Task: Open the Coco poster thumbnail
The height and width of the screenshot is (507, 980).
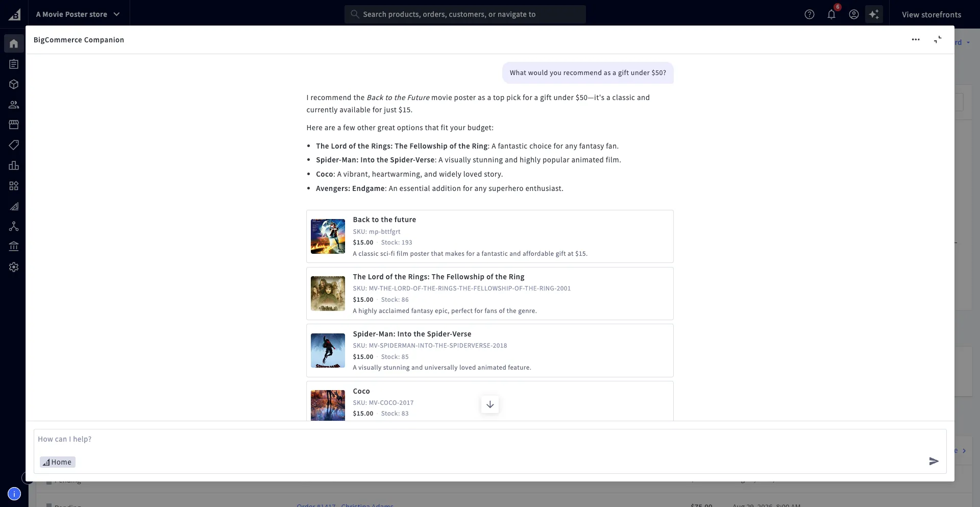Action: (328, 405)
